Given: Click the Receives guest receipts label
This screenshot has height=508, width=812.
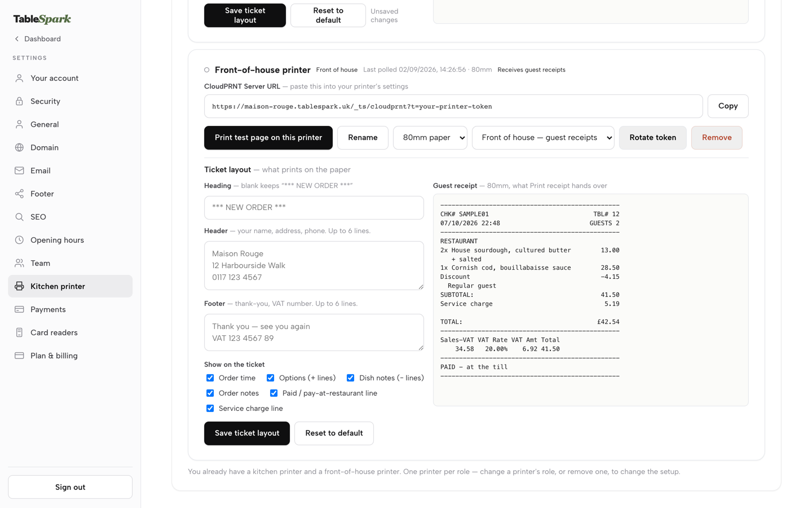Looking at the screenshot, I should click(531, 70).
